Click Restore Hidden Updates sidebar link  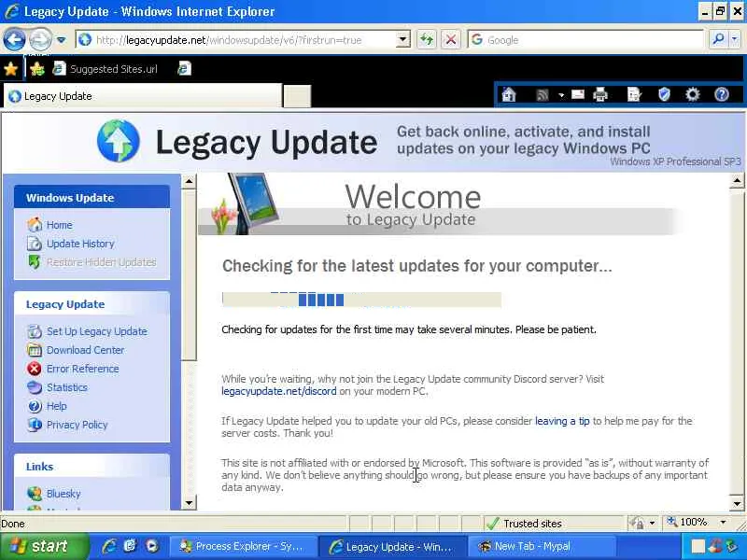[102, 262]
